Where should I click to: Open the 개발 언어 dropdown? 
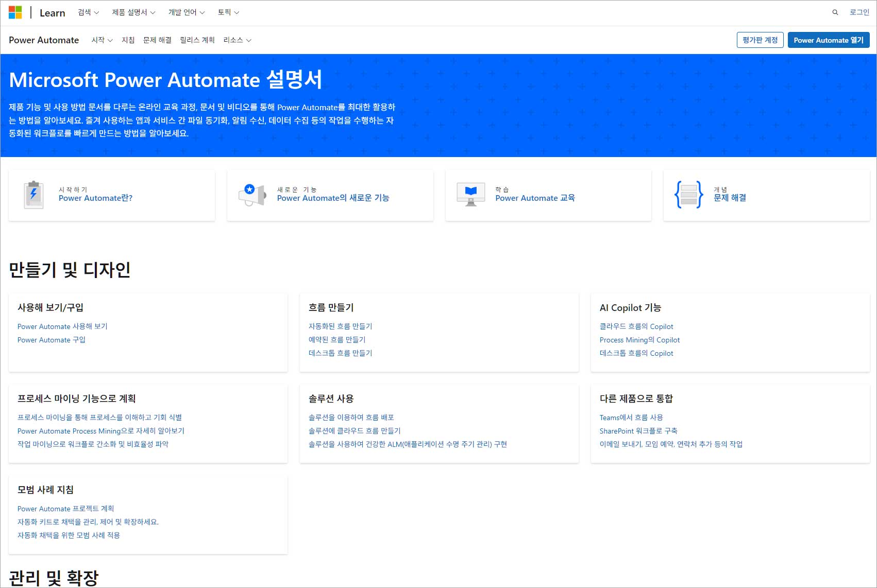click(x=185, y=12)
